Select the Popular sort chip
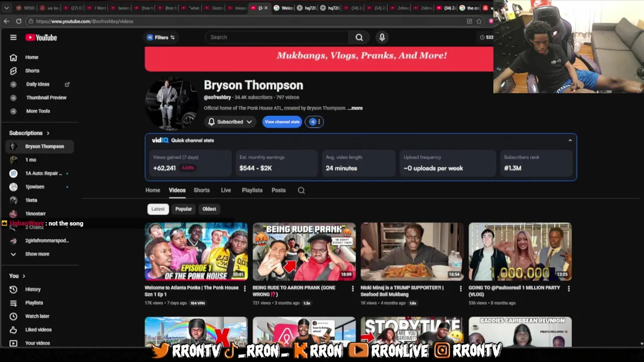 coord(184,209)
